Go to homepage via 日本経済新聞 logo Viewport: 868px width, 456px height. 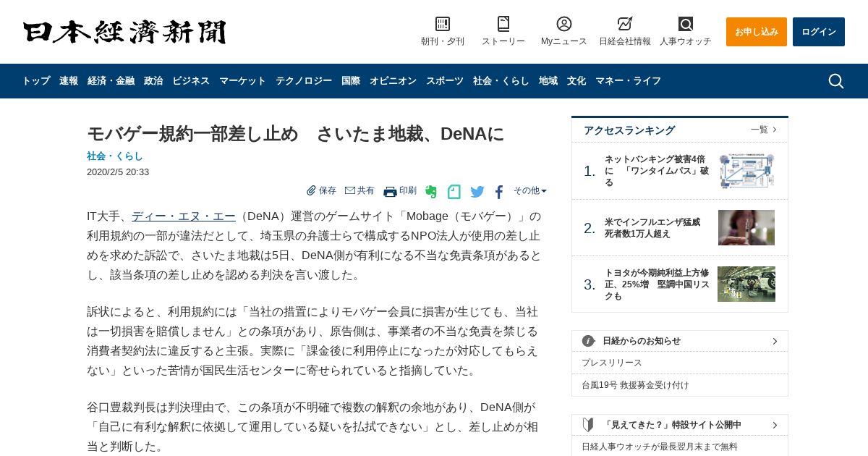pyautogui.click(x=124, y=32)
